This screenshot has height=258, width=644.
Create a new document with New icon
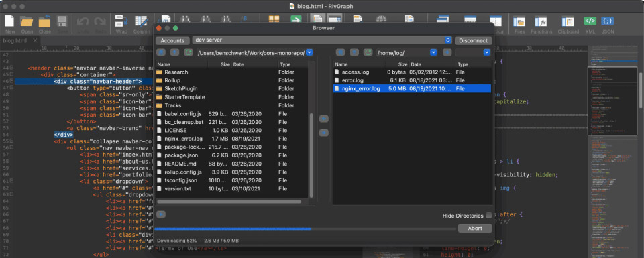9,21
